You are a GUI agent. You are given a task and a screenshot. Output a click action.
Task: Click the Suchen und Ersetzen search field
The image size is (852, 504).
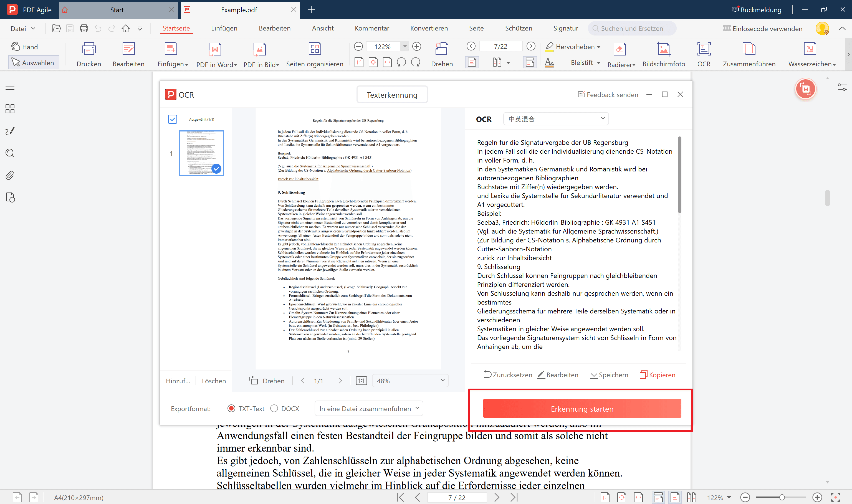point(632,29)
